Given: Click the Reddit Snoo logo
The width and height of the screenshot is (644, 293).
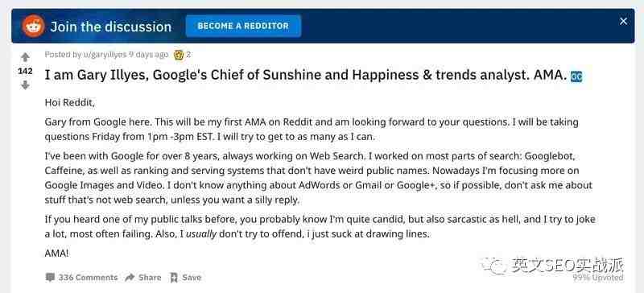Looking at the screenshot, I should 34,26.
